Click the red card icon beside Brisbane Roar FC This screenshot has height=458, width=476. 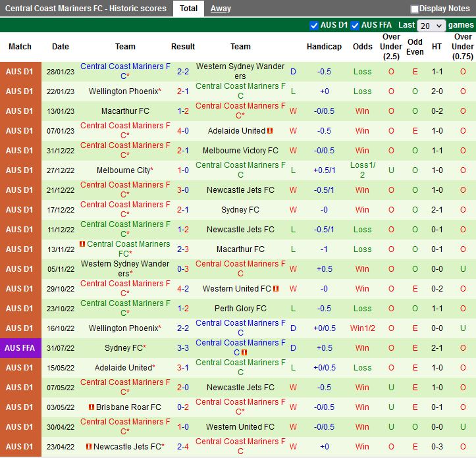tap(92, 407)
